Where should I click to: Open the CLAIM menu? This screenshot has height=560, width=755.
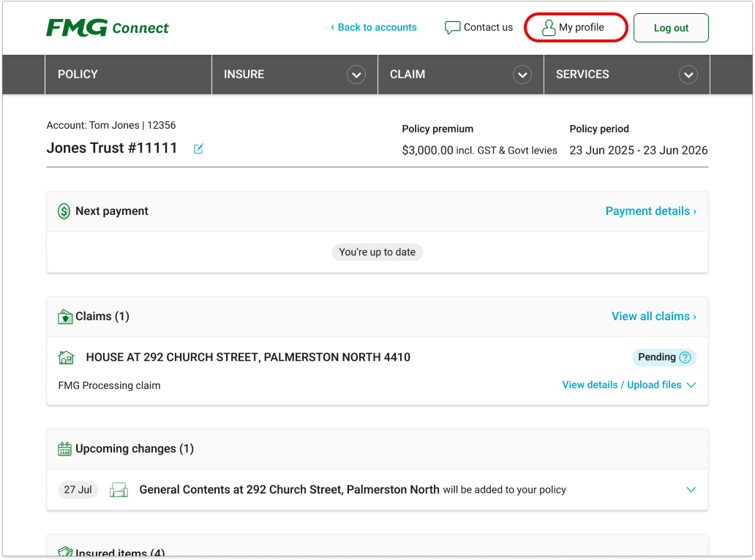461,75
